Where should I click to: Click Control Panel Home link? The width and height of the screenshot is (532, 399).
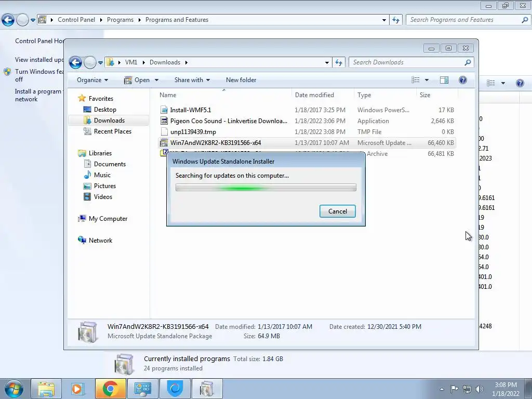coord(39,41)
